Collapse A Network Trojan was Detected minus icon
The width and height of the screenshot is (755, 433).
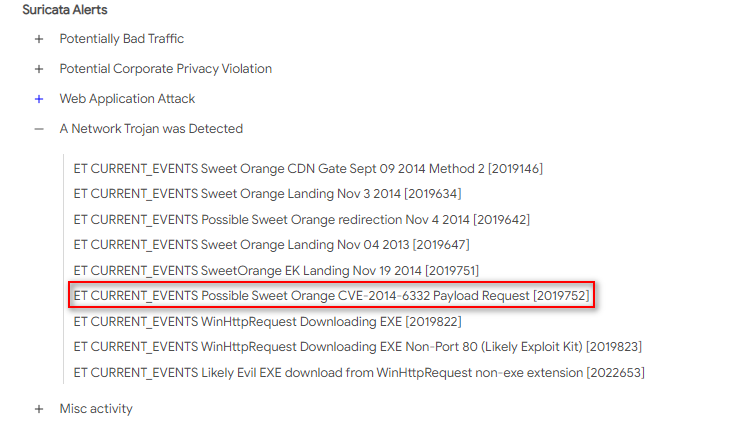click(39, 129)
